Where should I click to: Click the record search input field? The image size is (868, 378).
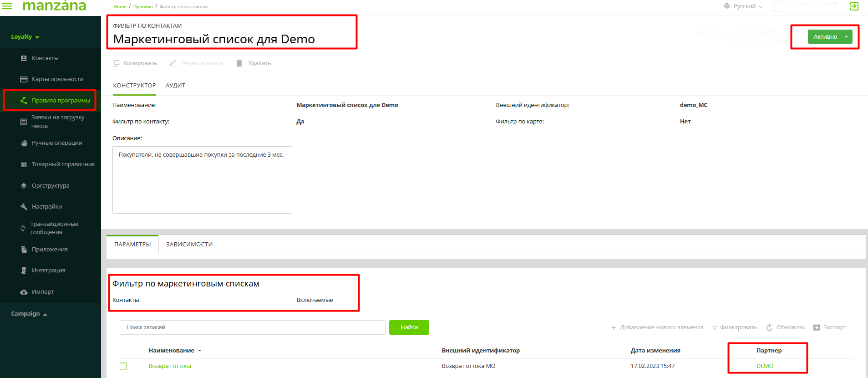click(252, 327)
